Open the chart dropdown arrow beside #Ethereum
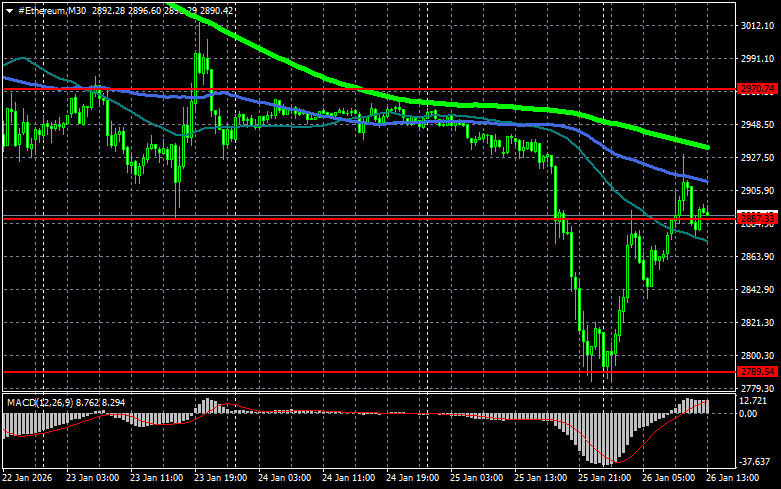Screen dimensions: 781x489 point(9,10)
